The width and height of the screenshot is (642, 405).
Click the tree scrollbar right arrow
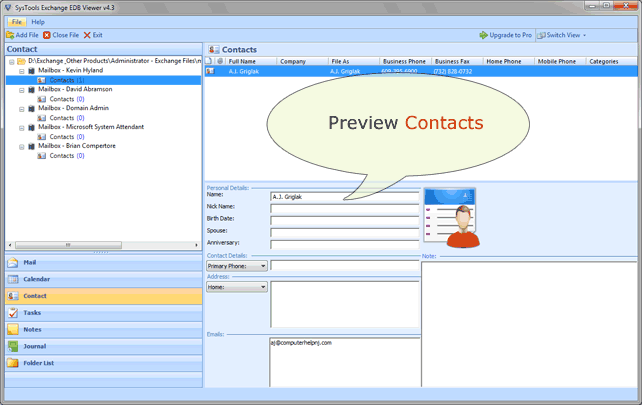(x=196, y=245)
